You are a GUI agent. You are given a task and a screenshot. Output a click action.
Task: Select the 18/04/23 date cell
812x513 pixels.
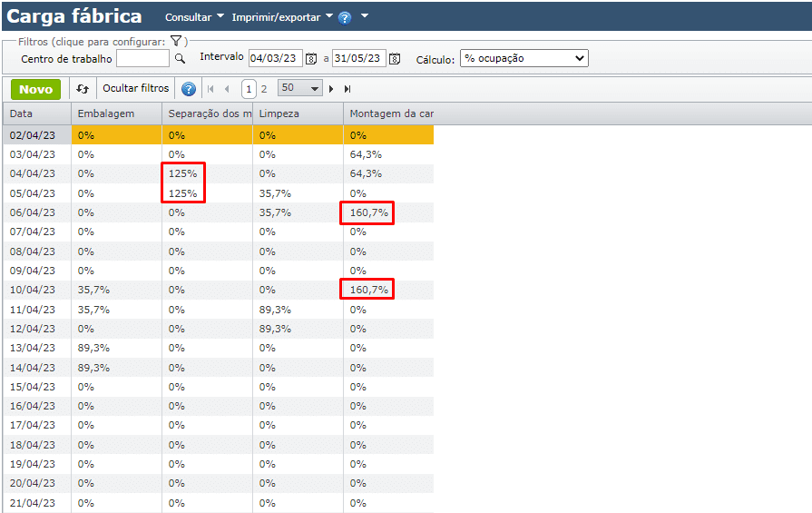tap(37, 445)
